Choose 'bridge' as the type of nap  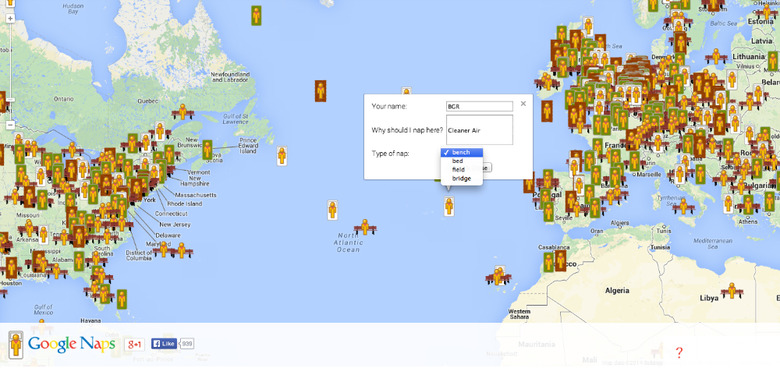tap(462, 178)
